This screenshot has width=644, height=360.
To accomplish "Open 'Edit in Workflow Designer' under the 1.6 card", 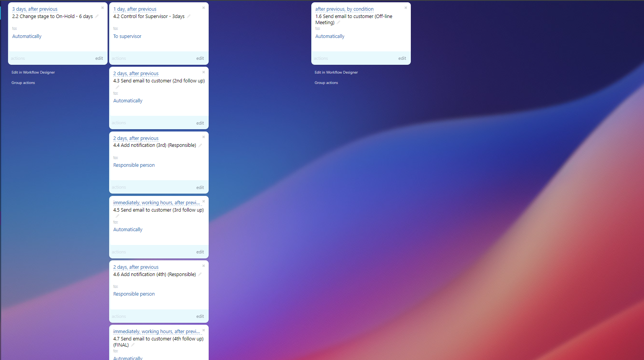I will pyautogui.click(x=336, y=72).
